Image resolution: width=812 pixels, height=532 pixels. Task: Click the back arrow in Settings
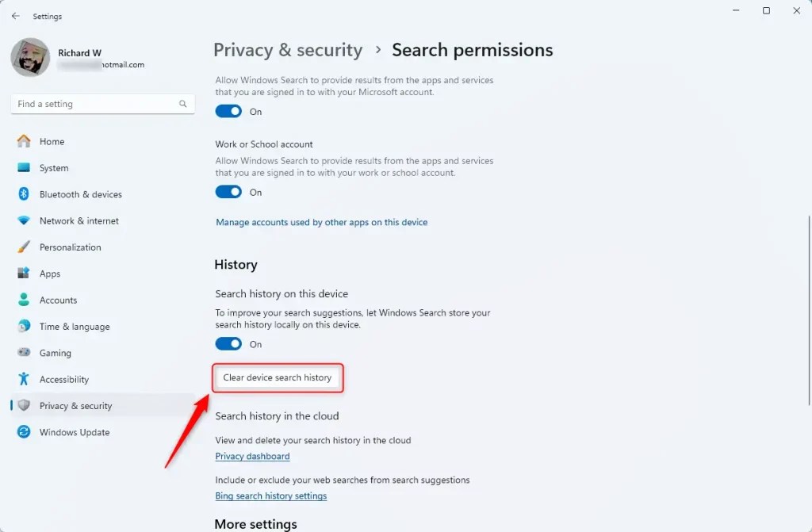coord(16,16)
